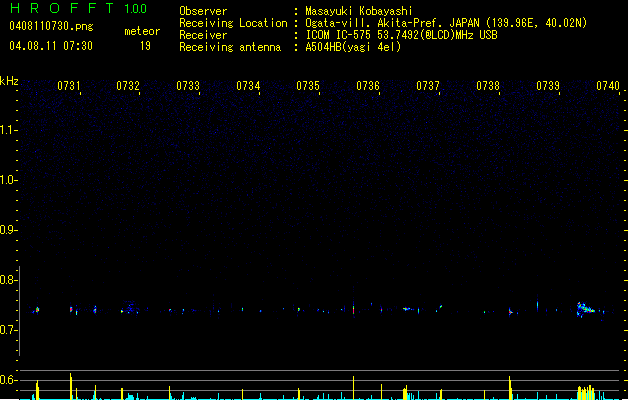Click the 1.1 kHz axis label
This screenshot has height=400, width=629.
coord(8,130)
